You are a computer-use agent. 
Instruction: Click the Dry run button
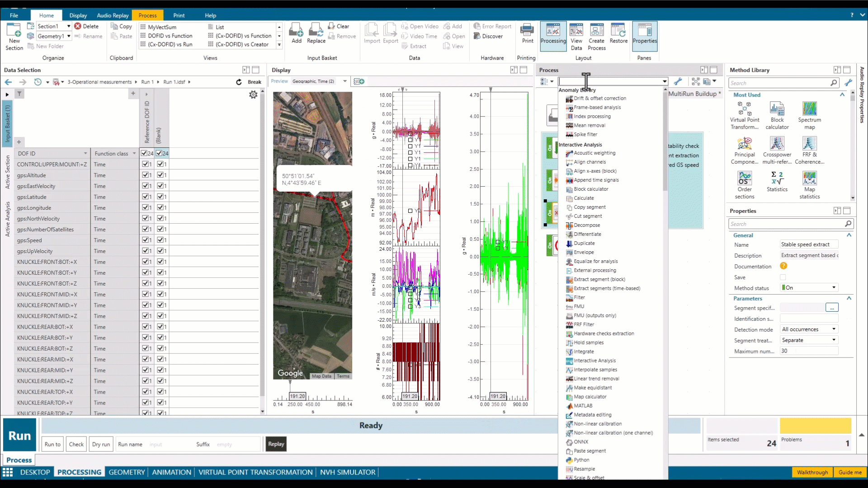point(101,444)
